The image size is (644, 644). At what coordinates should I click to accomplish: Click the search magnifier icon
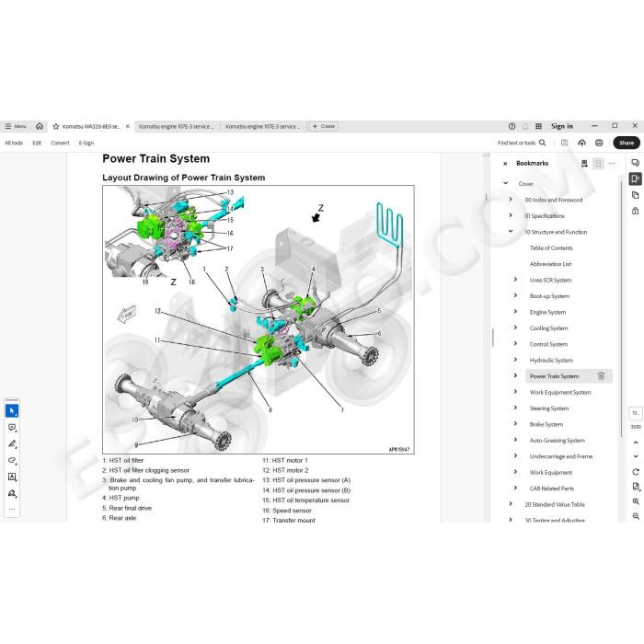coord(542,143)
